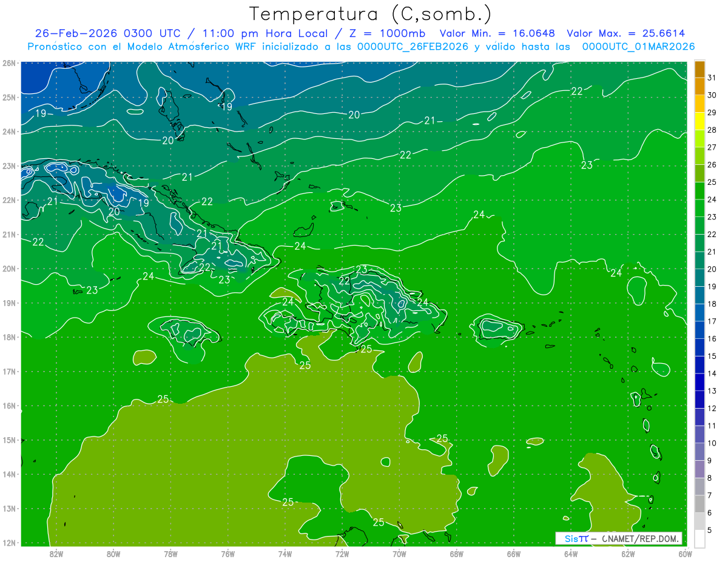Click the latitude label "22N"
The height and width of the screenshot is (562, 728).
point(8,200)
